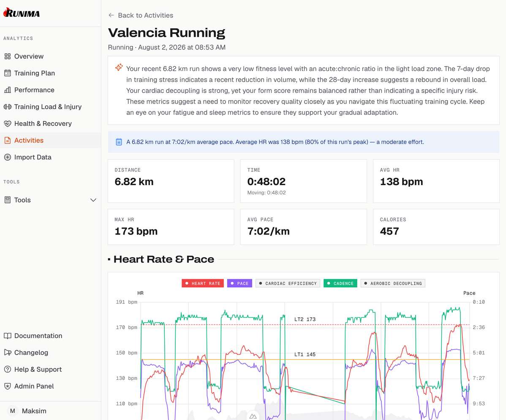
Task: Hide the Cadence chart series
Action: point(340,284)
